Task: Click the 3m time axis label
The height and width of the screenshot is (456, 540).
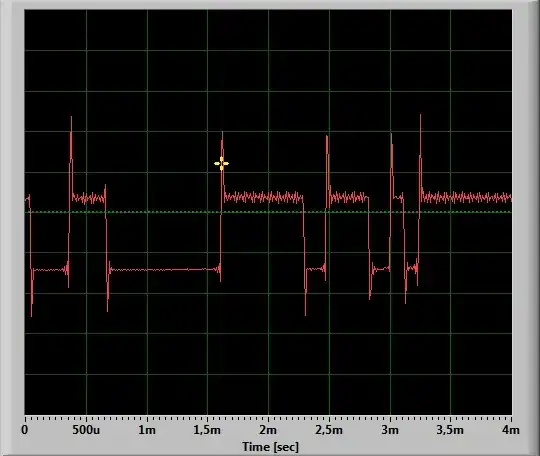Action: point(390,430)
